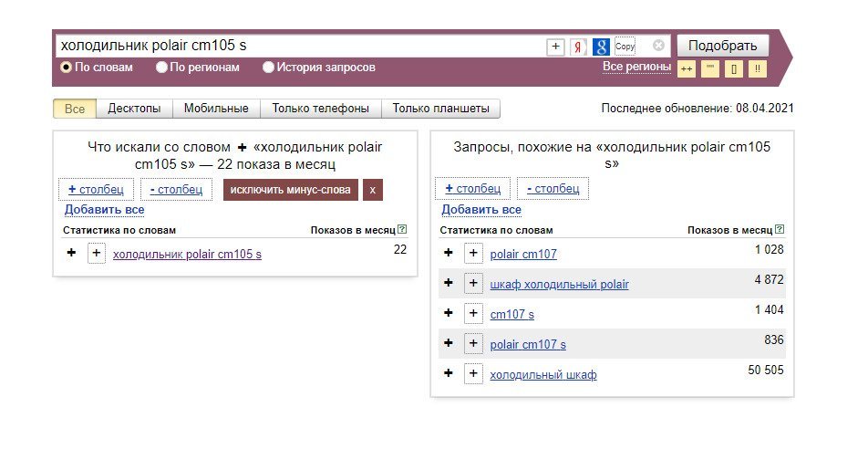Screen dimensions: 868x449
Task: Click 'Добавить все' in the left panel
Action: [104, 210]
